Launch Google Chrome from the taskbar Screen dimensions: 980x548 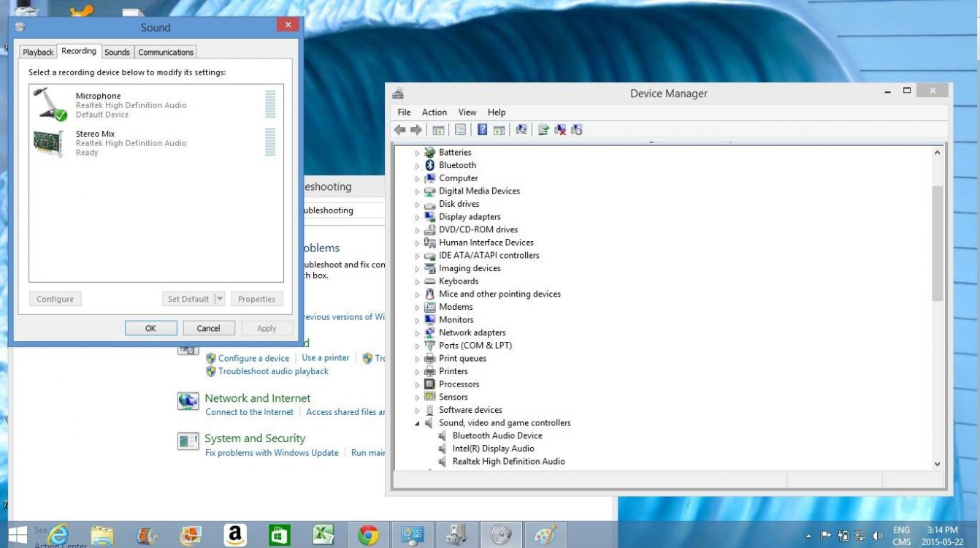(368, 534)
